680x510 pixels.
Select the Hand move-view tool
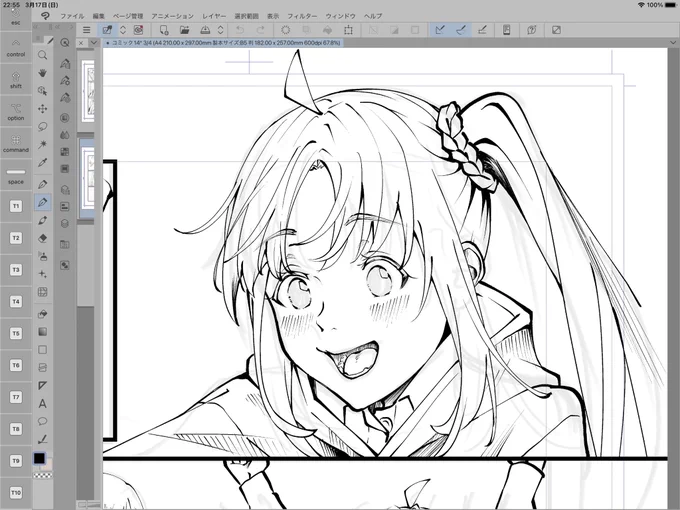(42, 73)
